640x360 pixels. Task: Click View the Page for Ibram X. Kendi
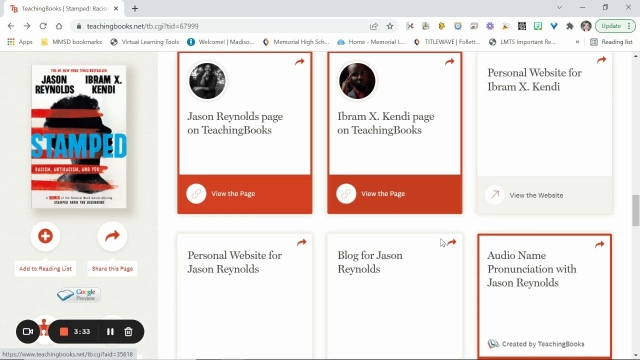[383, 194]
